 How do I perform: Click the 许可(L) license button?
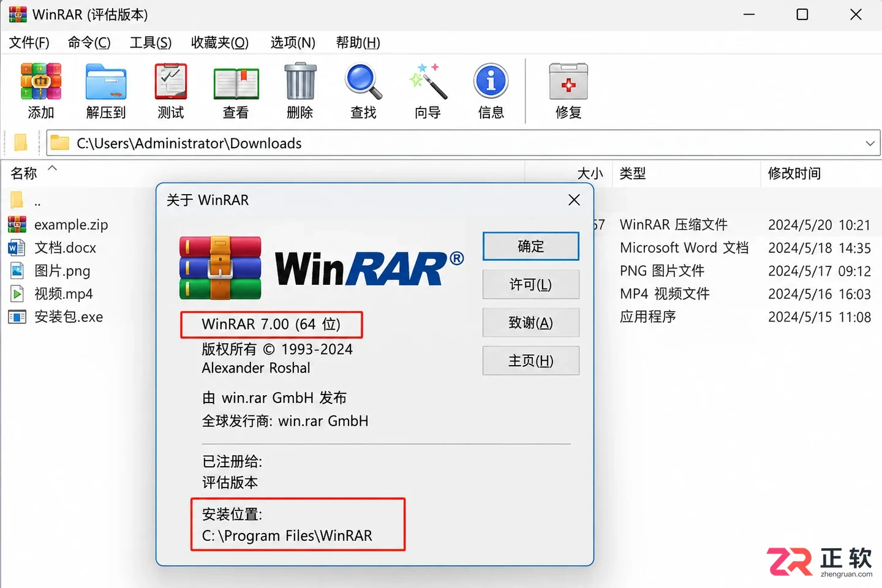pyautogui.click(x=531, y=284)
